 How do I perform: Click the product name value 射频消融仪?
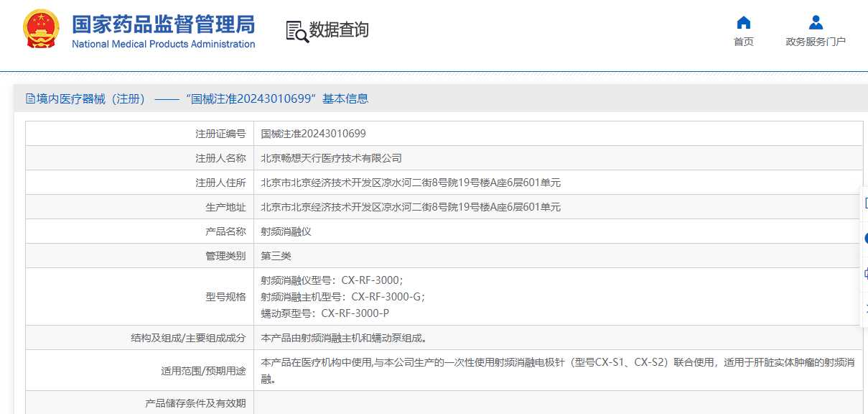pos(286,231)
